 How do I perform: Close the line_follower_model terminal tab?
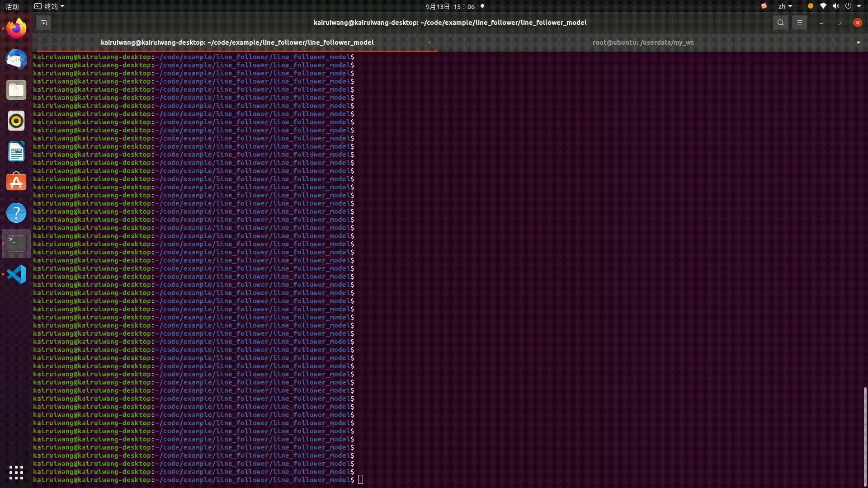tap(429, 42)
